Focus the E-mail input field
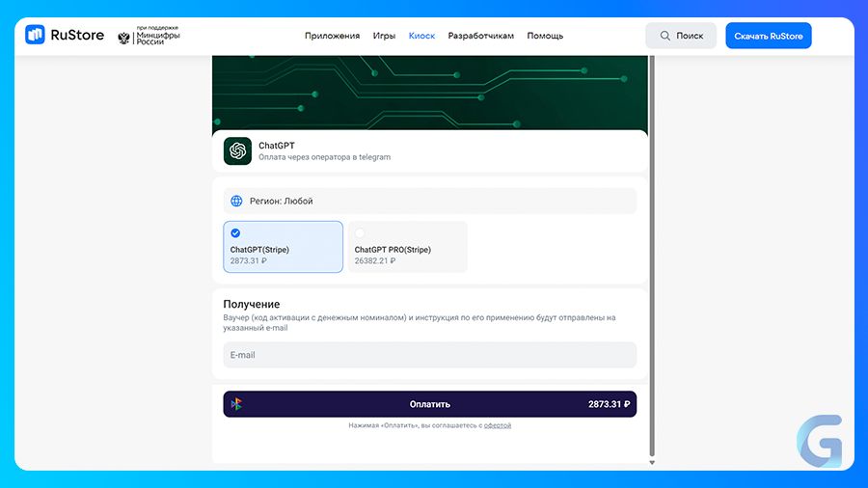This screenshot has width=868, height=488. pos(429,355)
